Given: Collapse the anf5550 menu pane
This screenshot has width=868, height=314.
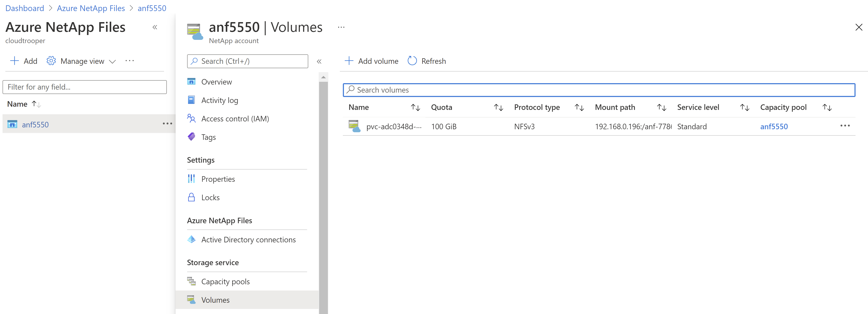Looking at the screenshot, I should (x=319, y=61).
